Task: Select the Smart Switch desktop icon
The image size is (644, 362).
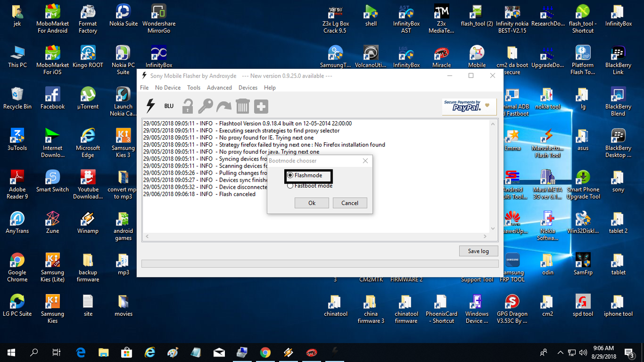Action: click(52, 181)
